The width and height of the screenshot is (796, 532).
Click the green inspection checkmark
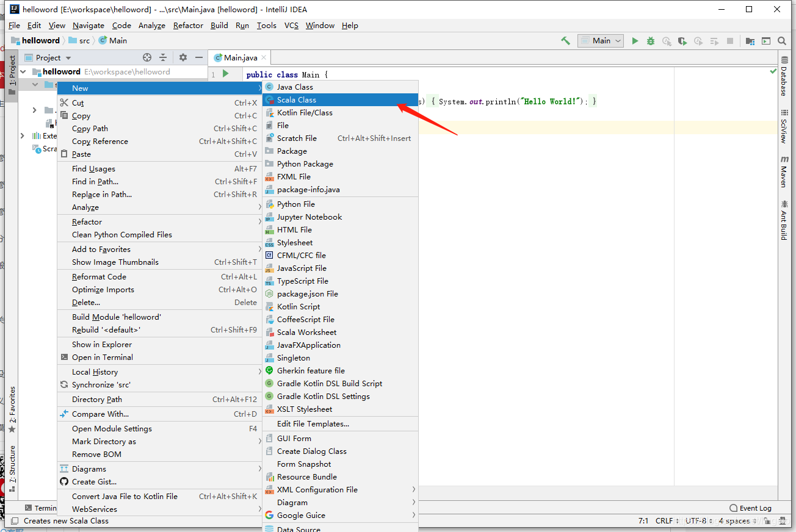click(x=773, y=72)
